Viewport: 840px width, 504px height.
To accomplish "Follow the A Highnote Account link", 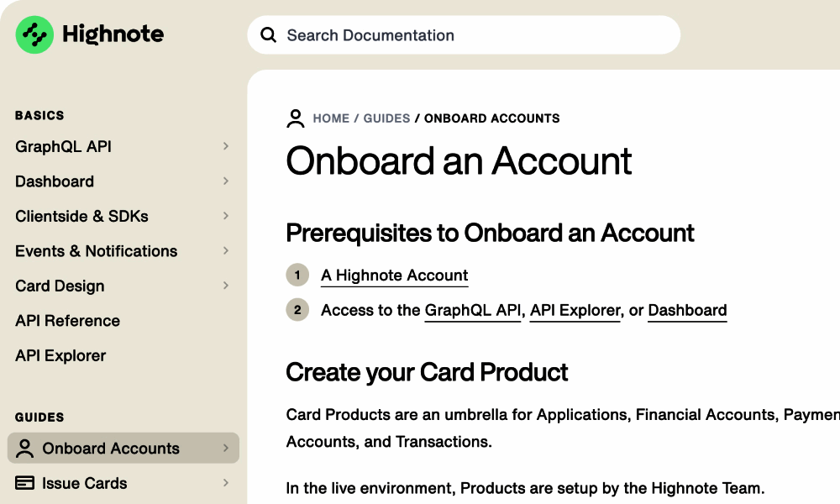I will [395, 276].
